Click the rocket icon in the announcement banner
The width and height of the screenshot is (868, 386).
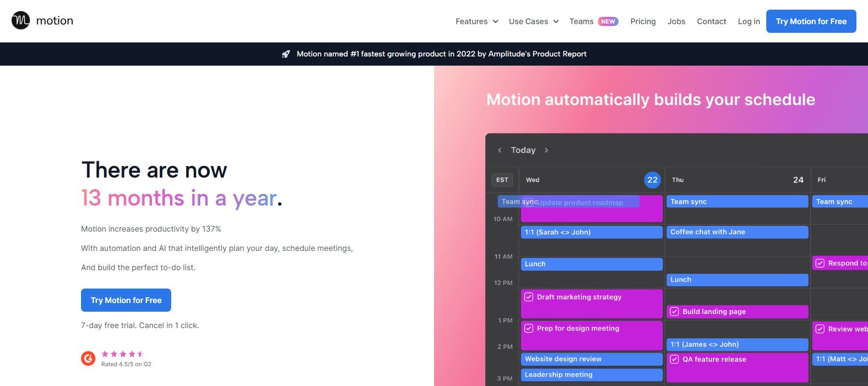pyautogui.click(x=286, y=54)
